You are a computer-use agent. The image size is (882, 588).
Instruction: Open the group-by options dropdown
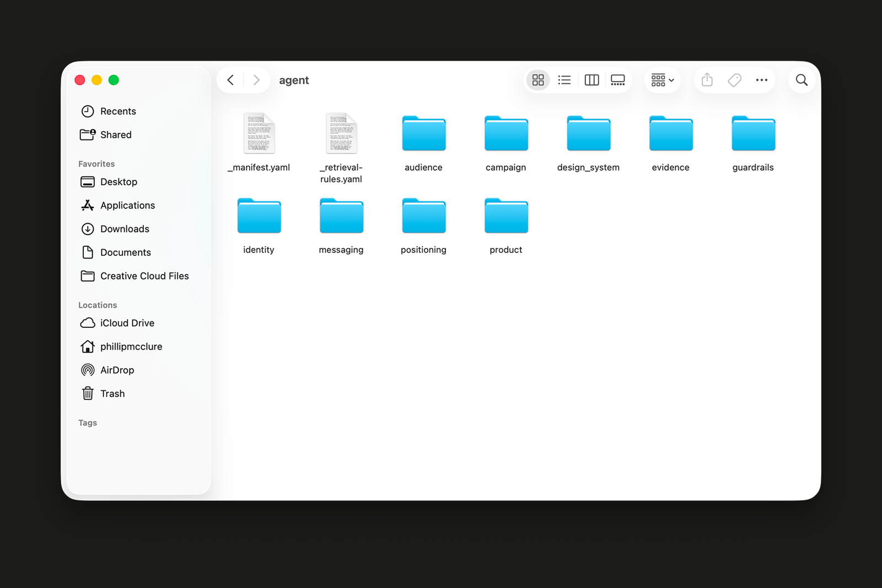point(663,80)
